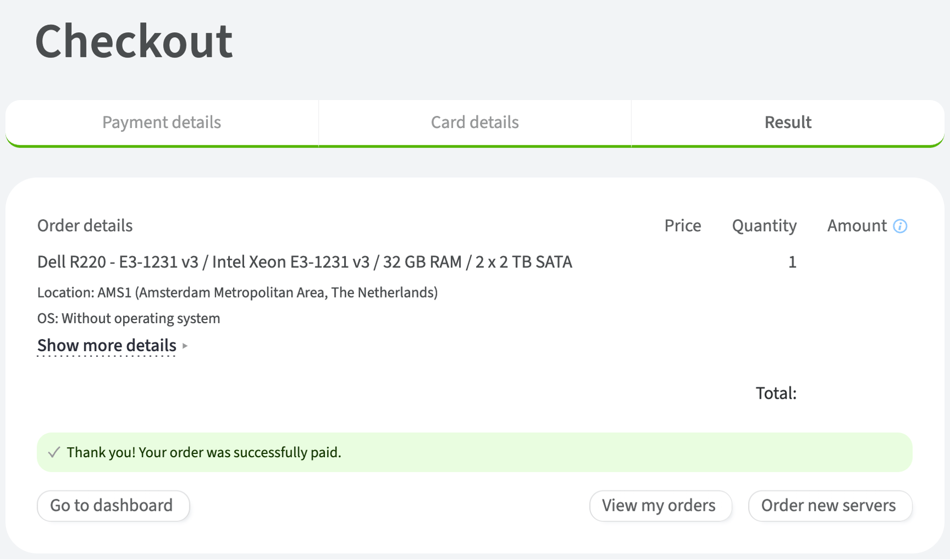Open View my orders
The width and height of the screenshot is (950, 560).
tap(661, 505)
